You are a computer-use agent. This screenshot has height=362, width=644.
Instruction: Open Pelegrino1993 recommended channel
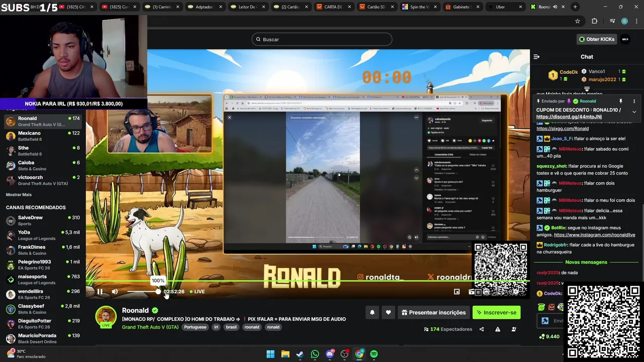[x=43, y=264]
